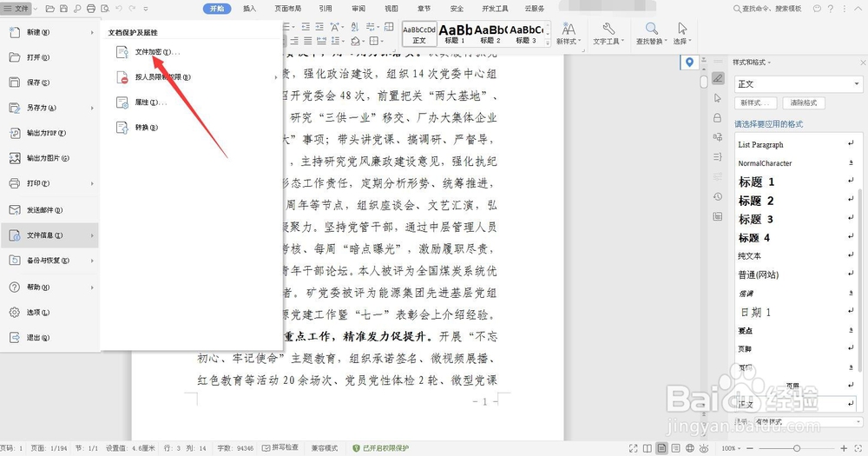Select 输出为PDF in the file menu

tap(49, 133)
